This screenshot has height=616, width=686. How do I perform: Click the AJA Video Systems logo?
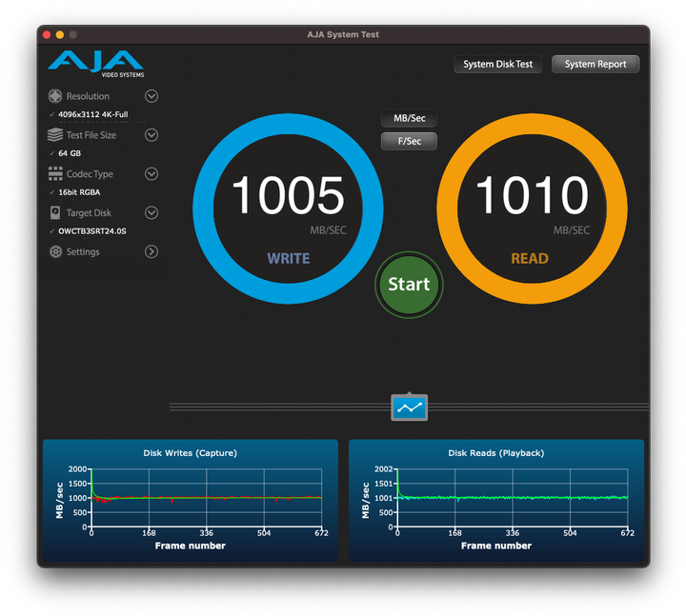tap(95, 64)
